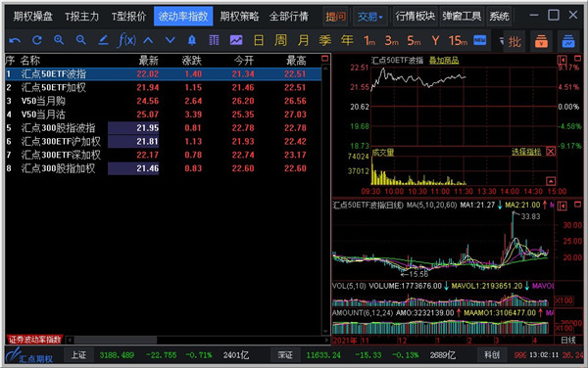
Task: Click the orange trading box icon
Action: [x=542, y=41]
